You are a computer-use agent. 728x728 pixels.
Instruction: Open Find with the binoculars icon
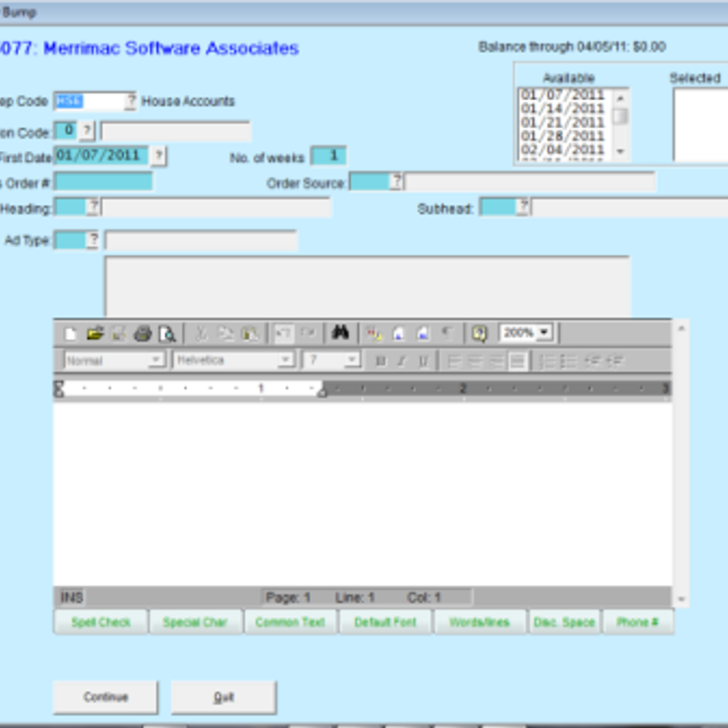tap(340, 332)
